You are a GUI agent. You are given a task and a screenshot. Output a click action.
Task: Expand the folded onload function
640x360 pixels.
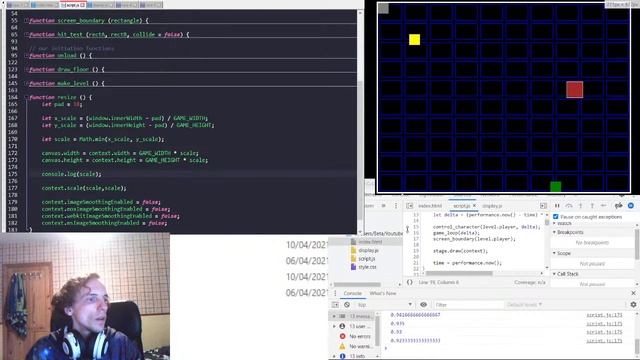(x=26, y=56)
